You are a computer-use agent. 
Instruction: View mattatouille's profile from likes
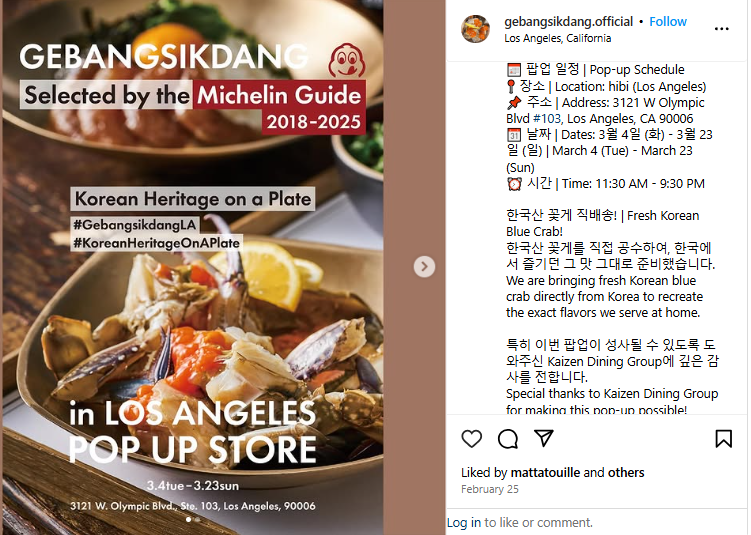(x=546, y=473)
